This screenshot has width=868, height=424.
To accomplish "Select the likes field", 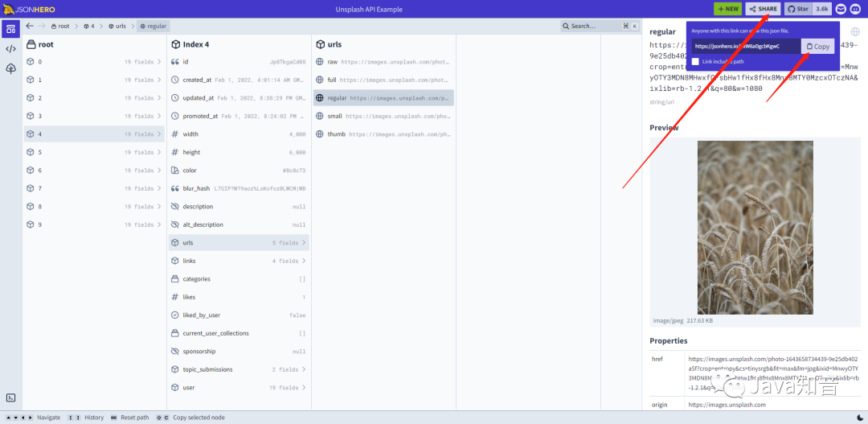I will (x=240, y=297).
